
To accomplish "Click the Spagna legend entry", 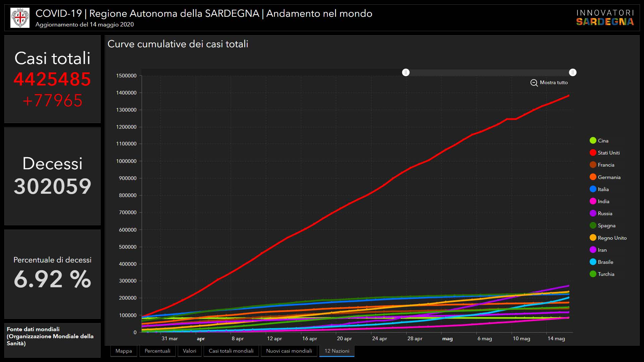I will (606, 226).
